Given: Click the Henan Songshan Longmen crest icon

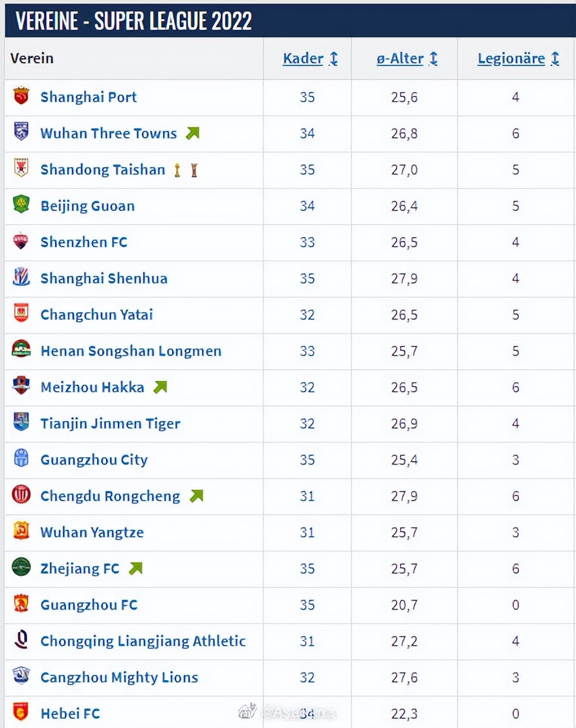Looking at the screenshot, I should (x=21, y=350).
